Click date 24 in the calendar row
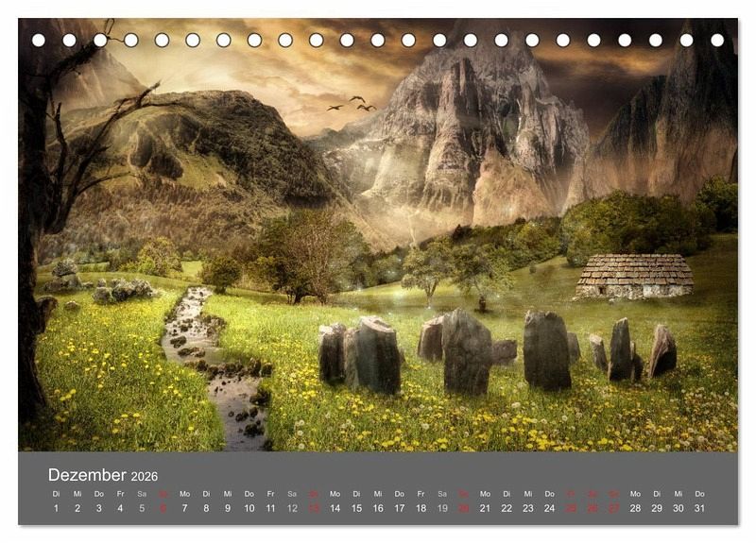The height and width of the screenshot is (543, 756). point(549,508)
